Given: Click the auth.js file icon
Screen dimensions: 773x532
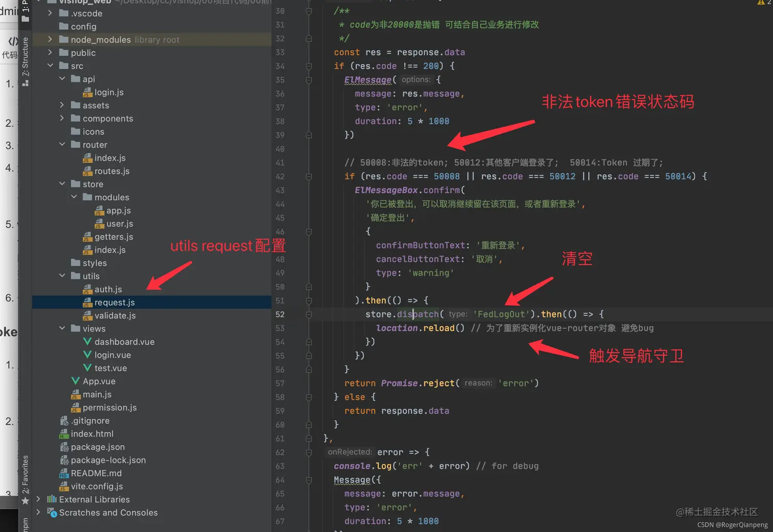Looking at the screenshot, I should tap(87, 289).
